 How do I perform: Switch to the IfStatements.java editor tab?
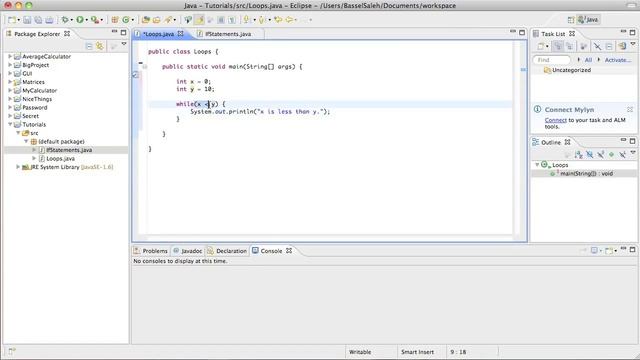(x=228, y=34)
